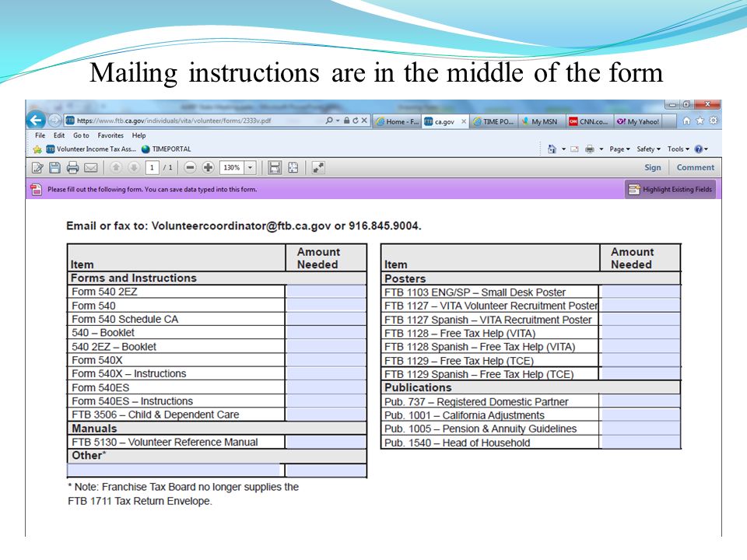Open a new blank tab
747x560 pixels.
tap(669, 121)
